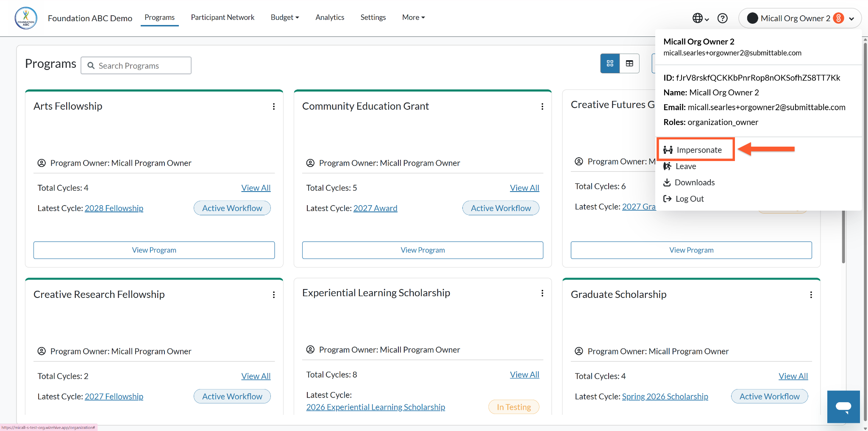Click Creative Research Fellowship Active Workflow badge

pyautogui.click(x=232, y=396)
